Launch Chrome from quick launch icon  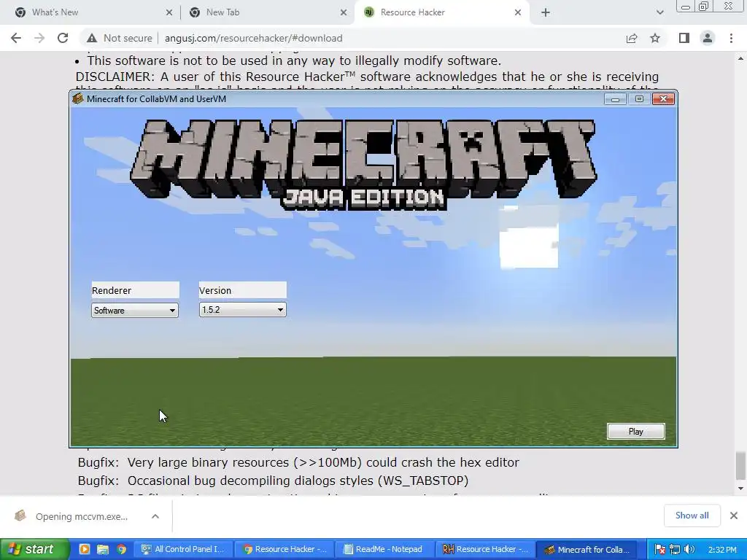click(122, 549)
